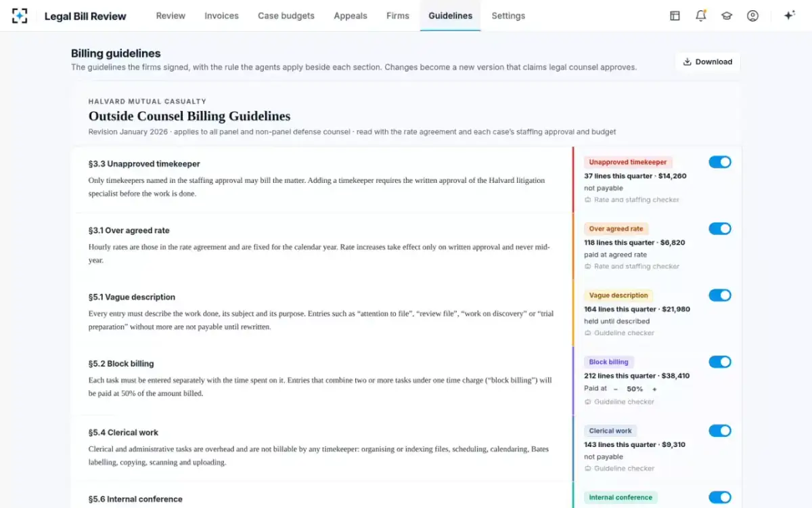Click the Legal Bill Review logo icon
The height and width of the screenshot is (508, 812).
(20, 16)
